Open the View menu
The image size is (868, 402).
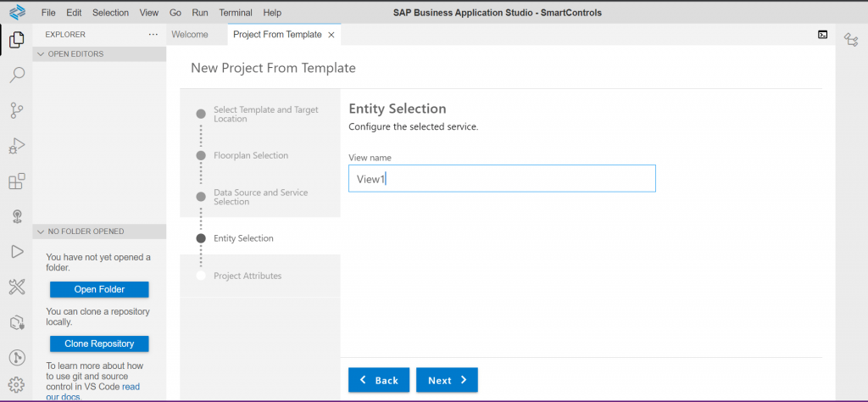click(x=149, y=12)
